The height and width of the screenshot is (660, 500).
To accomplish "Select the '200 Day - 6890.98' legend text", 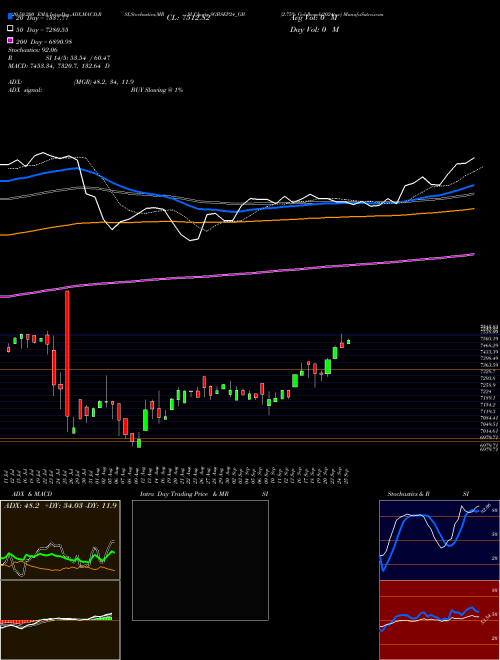I will click(x=44, y=42).
